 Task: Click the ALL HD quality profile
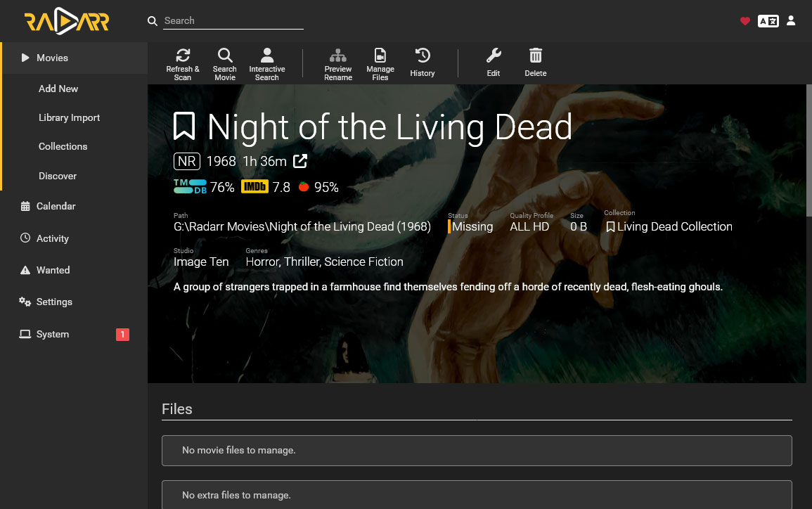(x=529, y=227)
